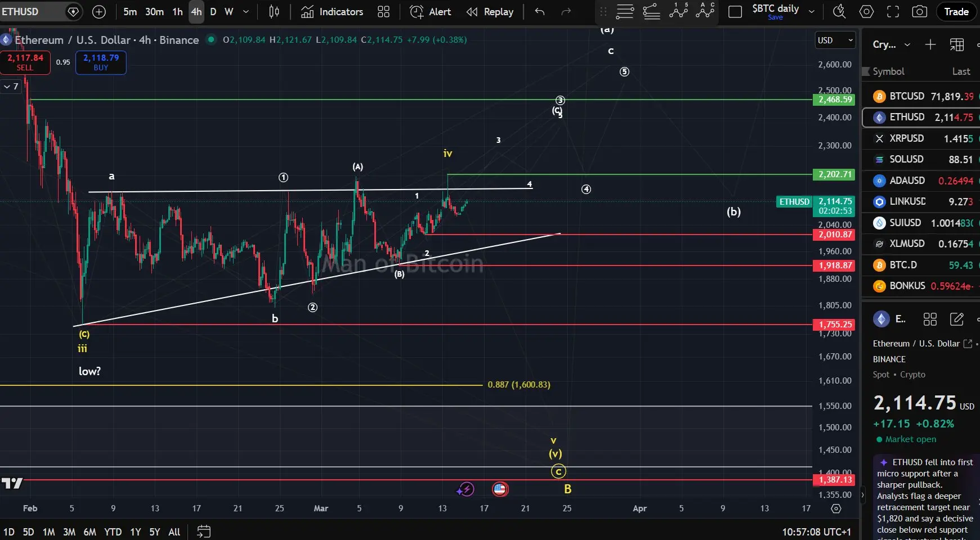Viewport: 980px width, 540px height.
Task: Switch to the daily D timeframe
Action: [x=213, y=12]
